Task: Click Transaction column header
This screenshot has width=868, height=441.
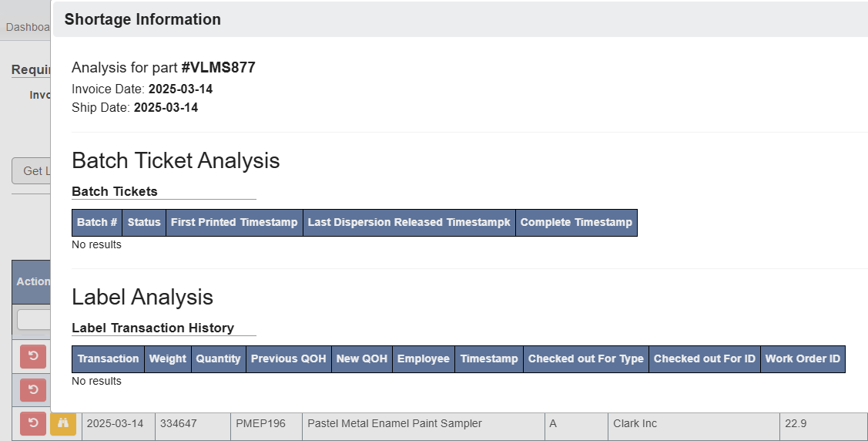Action: click(108, 359)
